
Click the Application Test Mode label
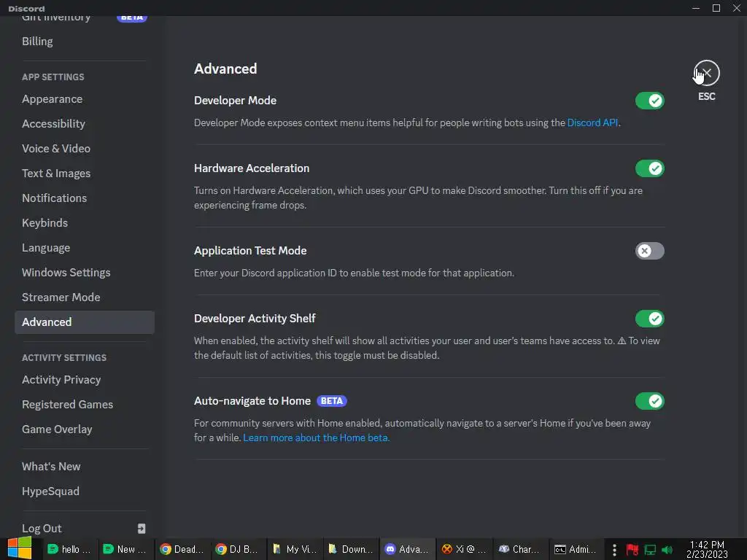point(250,251)
